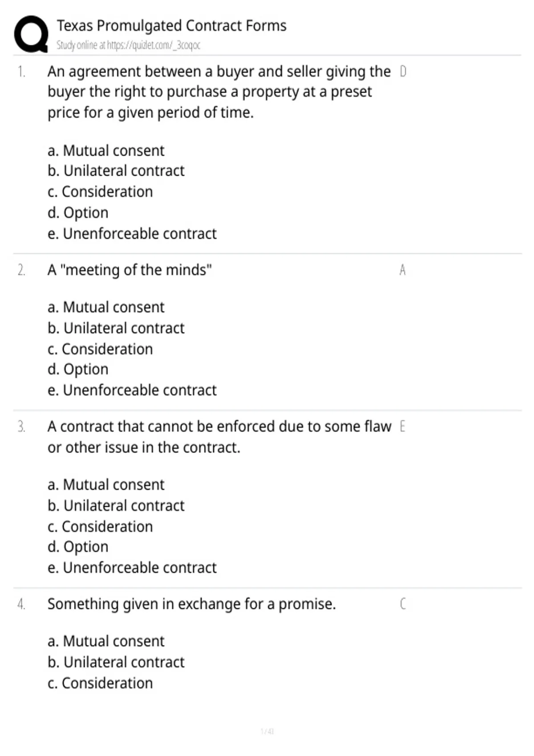Select a. Mutual consent in question 2
This screenshot has width=534, height=756.
pos(106,307)
